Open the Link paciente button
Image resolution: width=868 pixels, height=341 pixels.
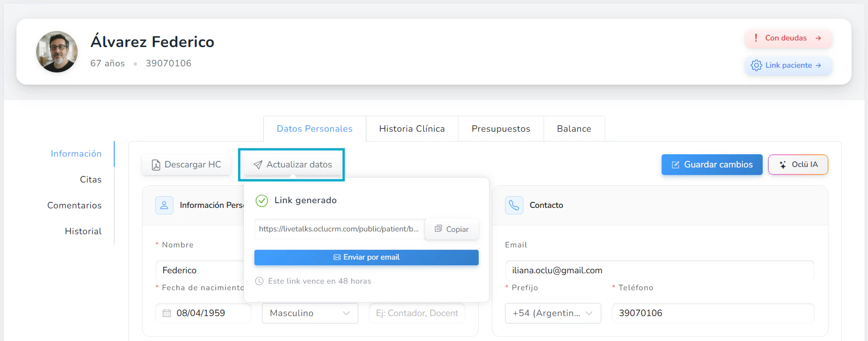(x=788, y=65)
